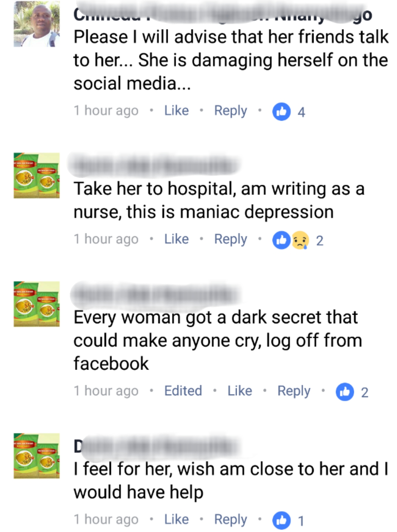Like the 'Every woman got a dark secret' comment

coord(240,391)
